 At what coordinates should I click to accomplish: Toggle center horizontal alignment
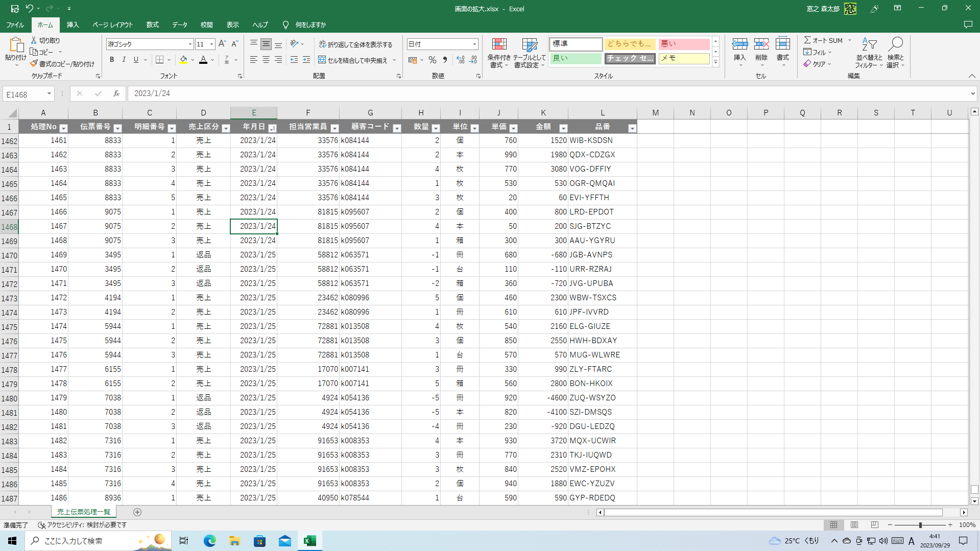266,60
